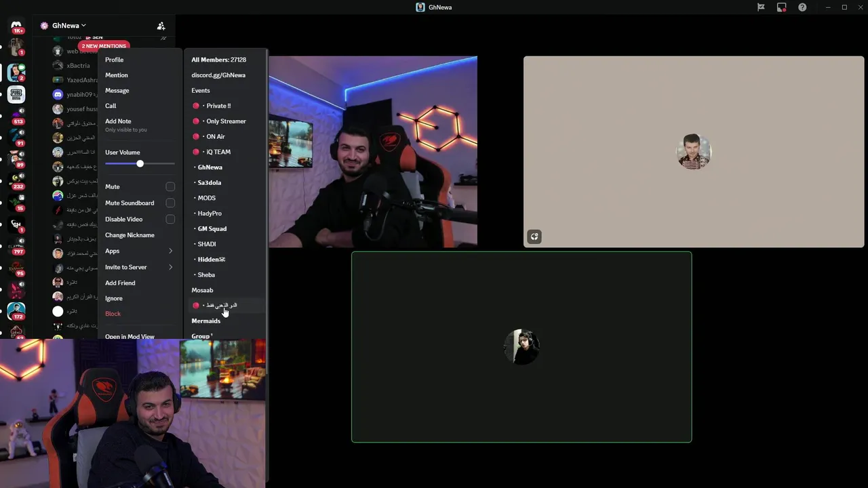Viewport: 868px width, 488px height.
Task: Expand the Apps submenu arrow
Action: pos(170,251)
